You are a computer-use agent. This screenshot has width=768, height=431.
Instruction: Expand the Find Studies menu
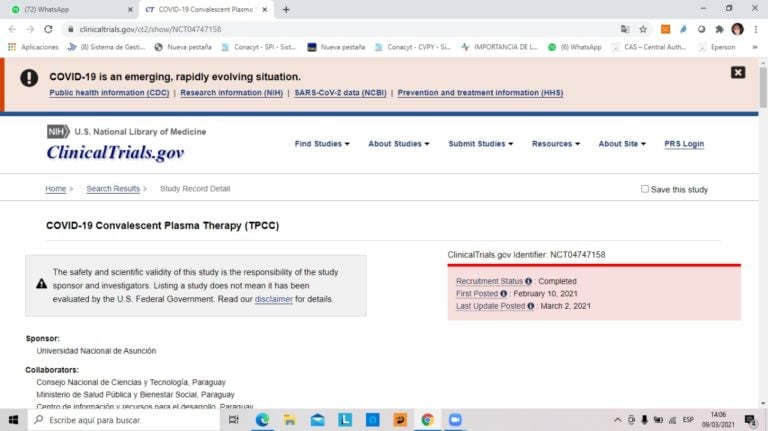[x=322, y=144]
